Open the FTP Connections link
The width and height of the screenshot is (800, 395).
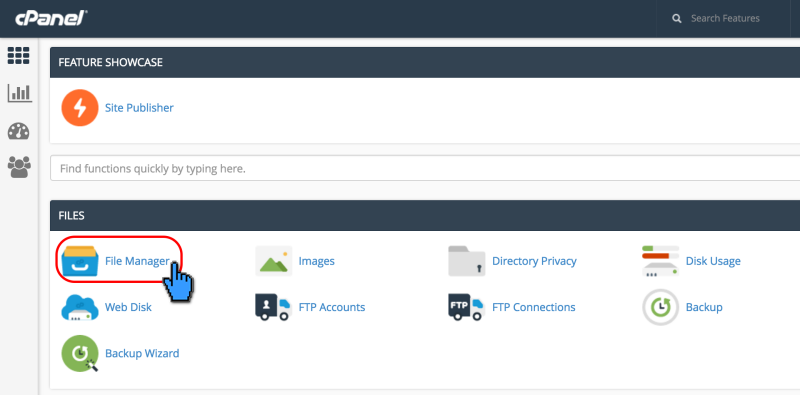pyautogui.click(x=534, y=307)
